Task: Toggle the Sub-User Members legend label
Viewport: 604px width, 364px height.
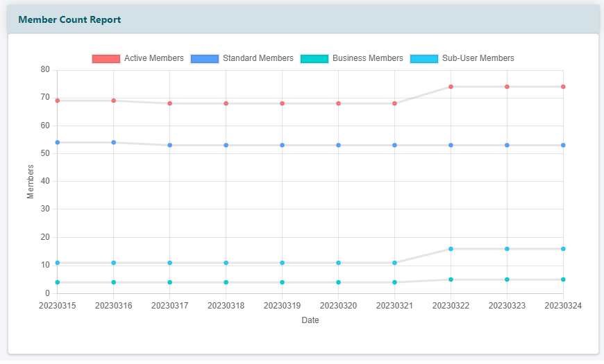Action: tap(478, 58)
